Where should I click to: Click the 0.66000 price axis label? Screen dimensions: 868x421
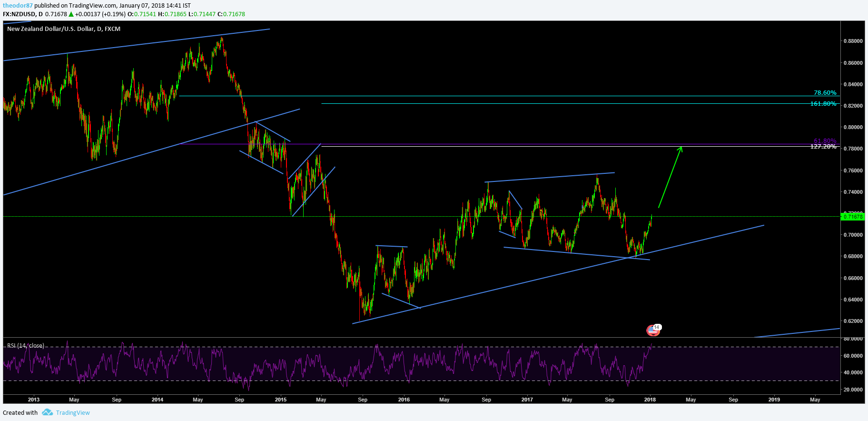853,278
